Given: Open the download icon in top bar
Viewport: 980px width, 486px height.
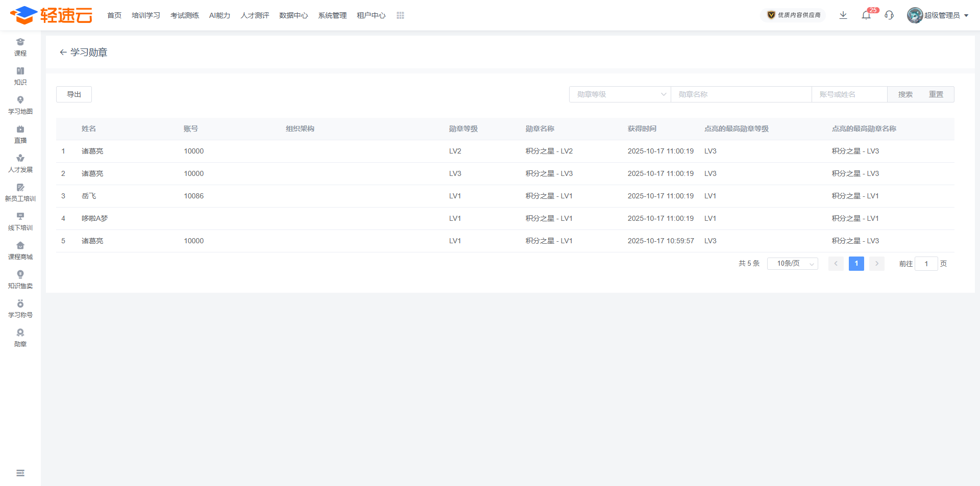Looking at the screenshot, I should point(843,15).
